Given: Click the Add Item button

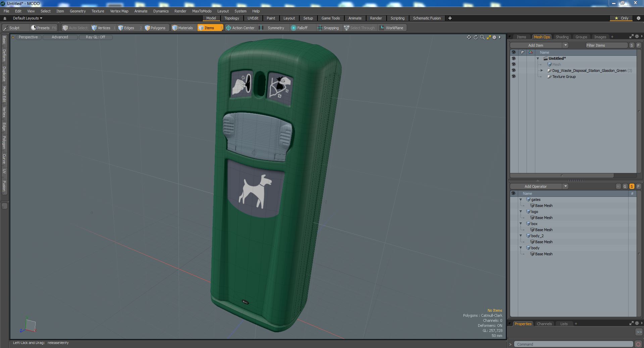Looking at the screenshot, I should tap(536, 45).
